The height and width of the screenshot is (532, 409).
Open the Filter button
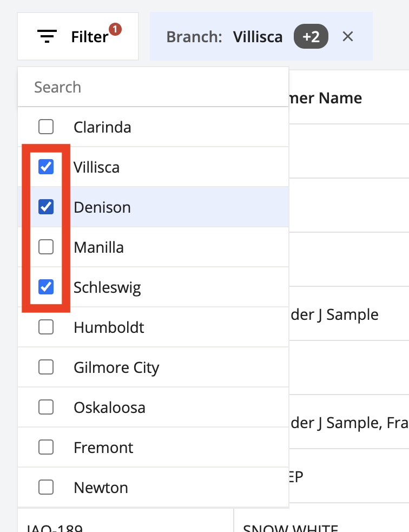click(78, 37)
